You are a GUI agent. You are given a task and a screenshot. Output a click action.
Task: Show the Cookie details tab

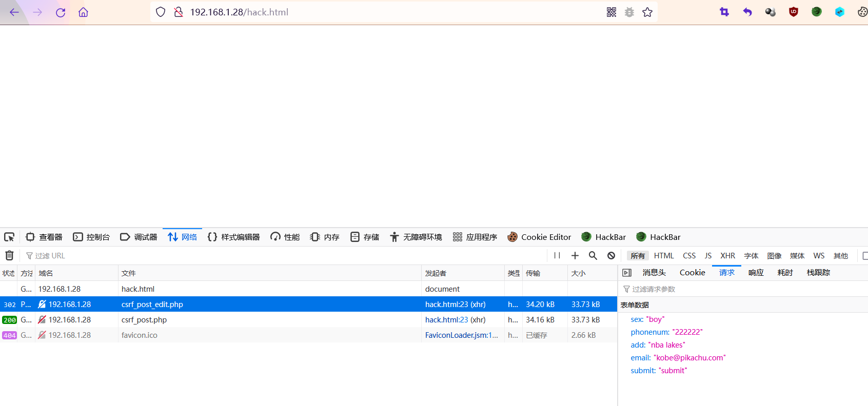(693, 273)
